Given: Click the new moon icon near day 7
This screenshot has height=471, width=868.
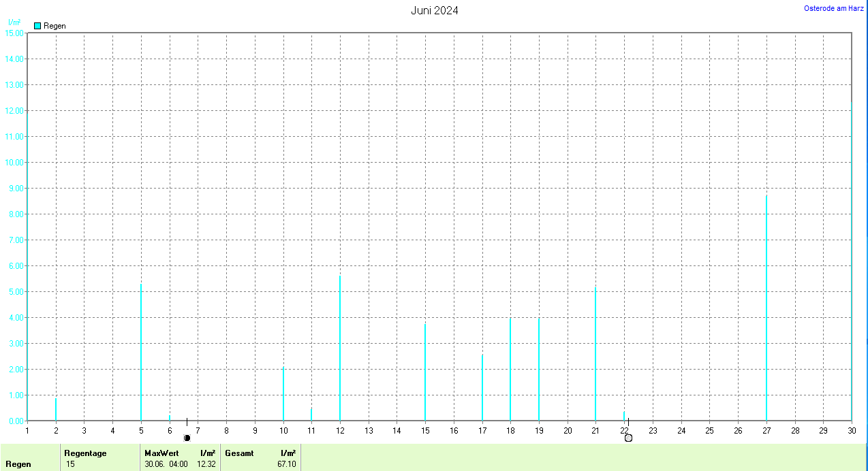Looking at the screenshot, I should click(x=187, y=438).
